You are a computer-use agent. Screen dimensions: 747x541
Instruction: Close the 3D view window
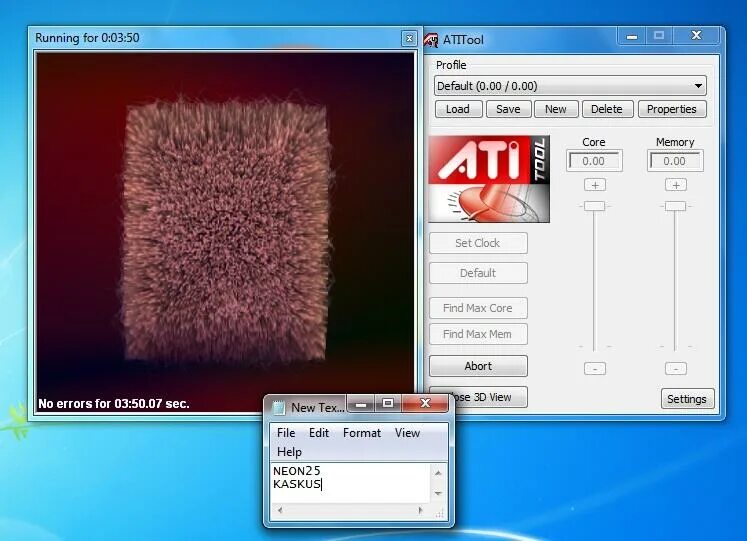coord(409,39)
